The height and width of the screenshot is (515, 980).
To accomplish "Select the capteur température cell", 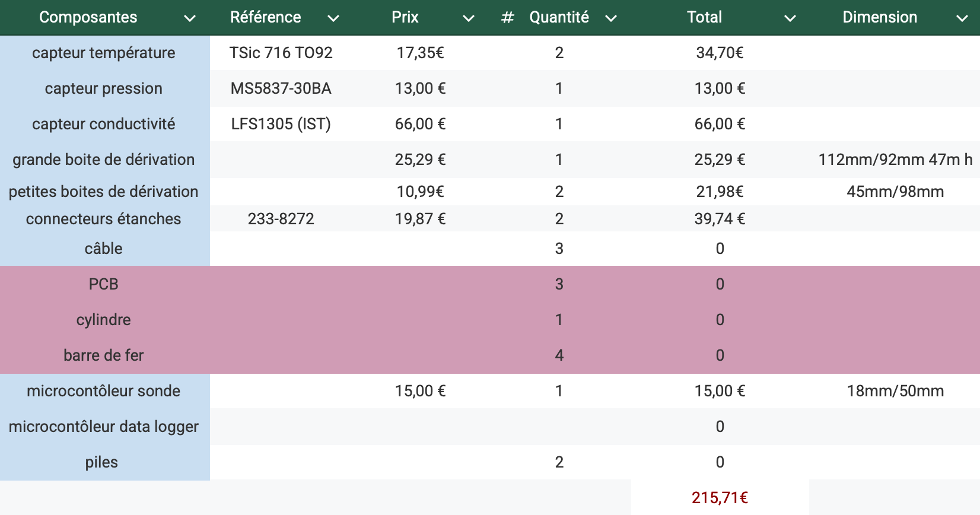I will [104, 53].
